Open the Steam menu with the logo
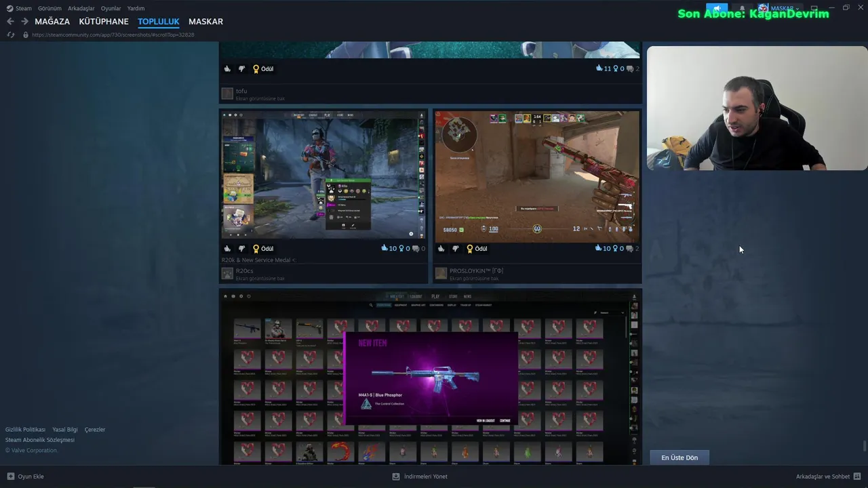 [19, 8]
